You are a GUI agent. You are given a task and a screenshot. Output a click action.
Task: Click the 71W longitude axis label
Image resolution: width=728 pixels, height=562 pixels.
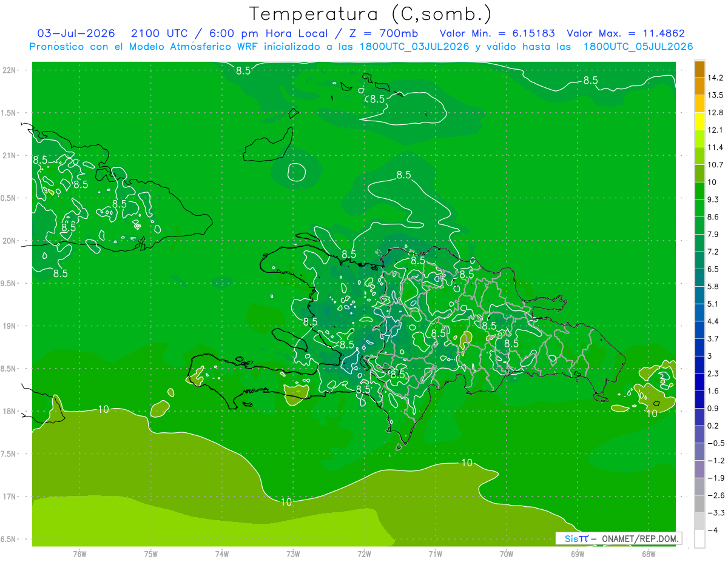click(x=435, y=554)
